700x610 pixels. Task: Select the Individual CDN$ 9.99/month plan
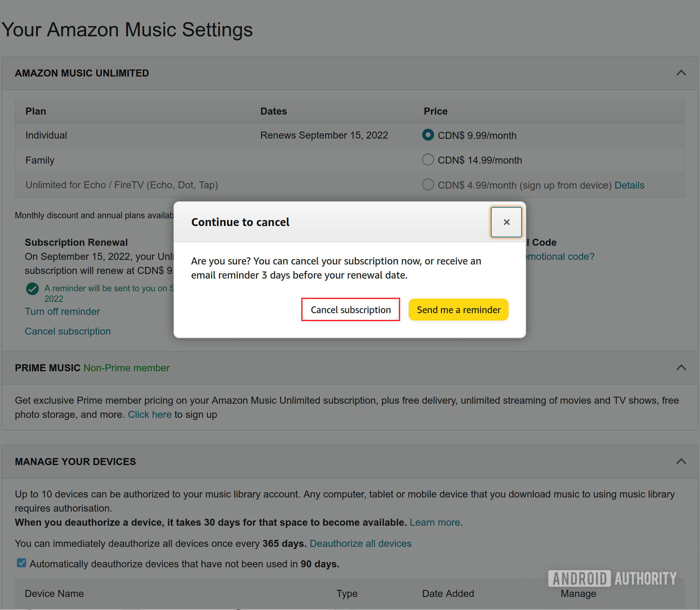click(428, 135)
